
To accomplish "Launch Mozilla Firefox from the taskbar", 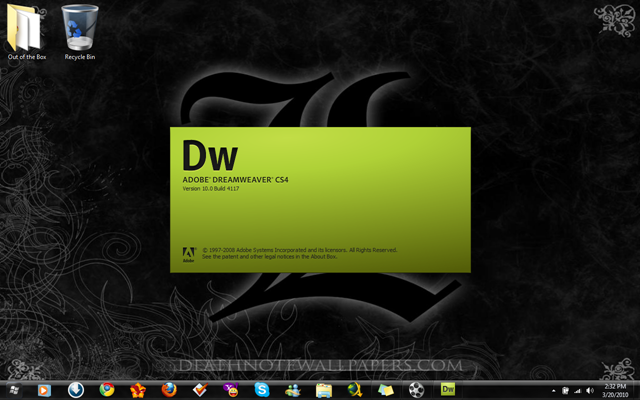I will tap(169, 390).
